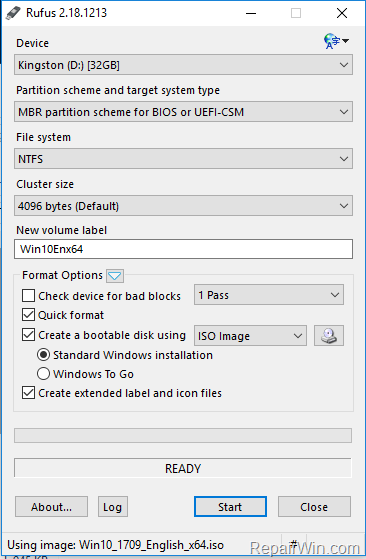This screenshot has height=559, width=366.
Task: Open the 1 Pass bad blocks dropdown
Action: coord(269,295)
